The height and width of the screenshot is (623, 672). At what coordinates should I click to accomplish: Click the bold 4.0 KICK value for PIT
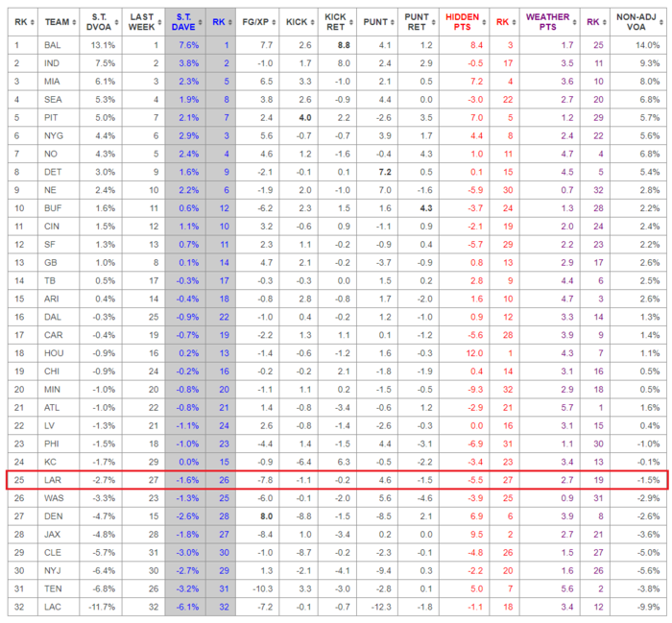click(304, 117)
